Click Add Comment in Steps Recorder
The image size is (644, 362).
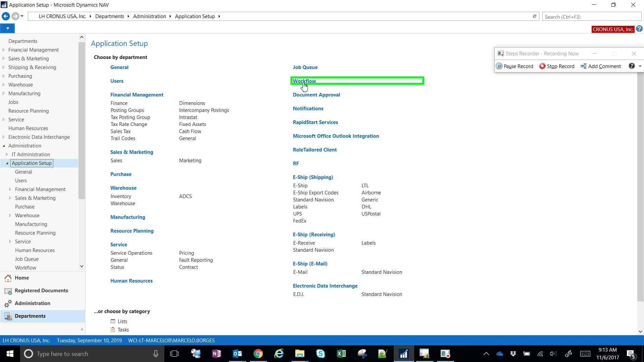[x=601, y=66]
